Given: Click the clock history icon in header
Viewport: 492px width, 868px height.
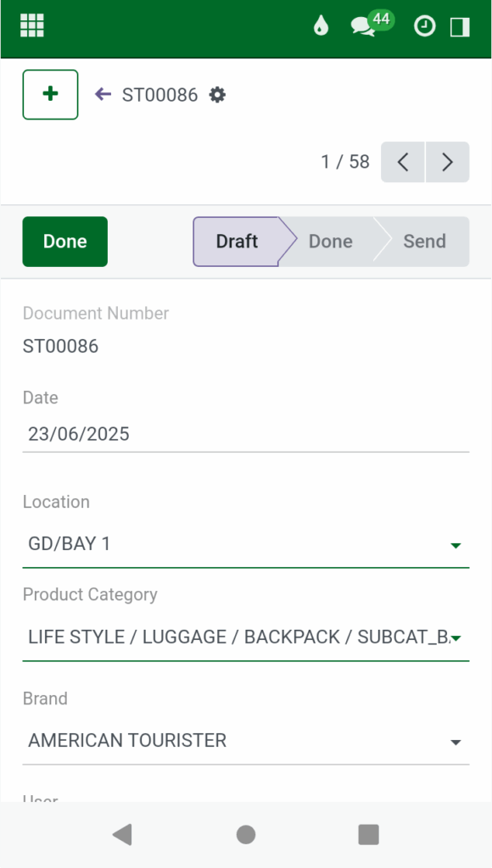Looking at the screenshot, I should 424,26.
